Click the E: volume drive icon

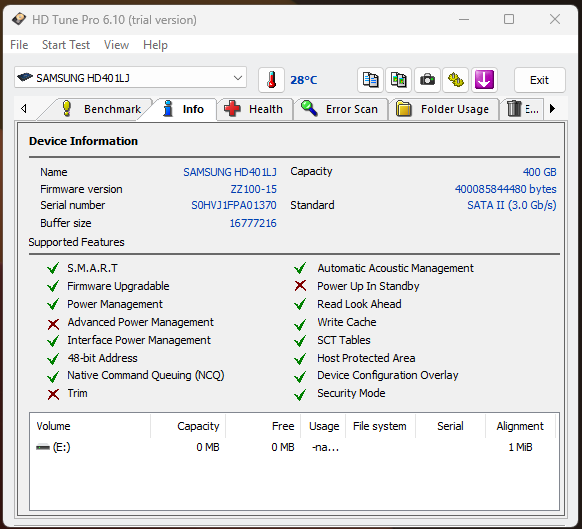[43, 447]
